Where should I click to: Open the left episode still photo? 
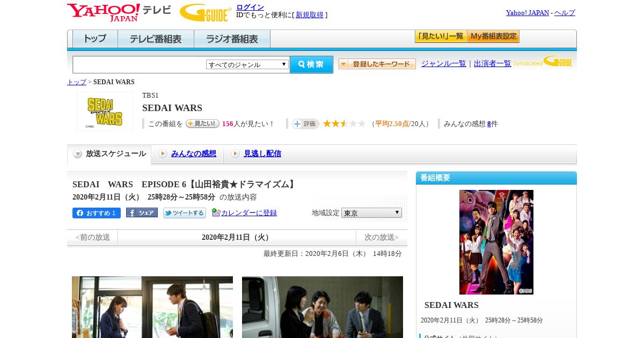[x=152, y=307]
